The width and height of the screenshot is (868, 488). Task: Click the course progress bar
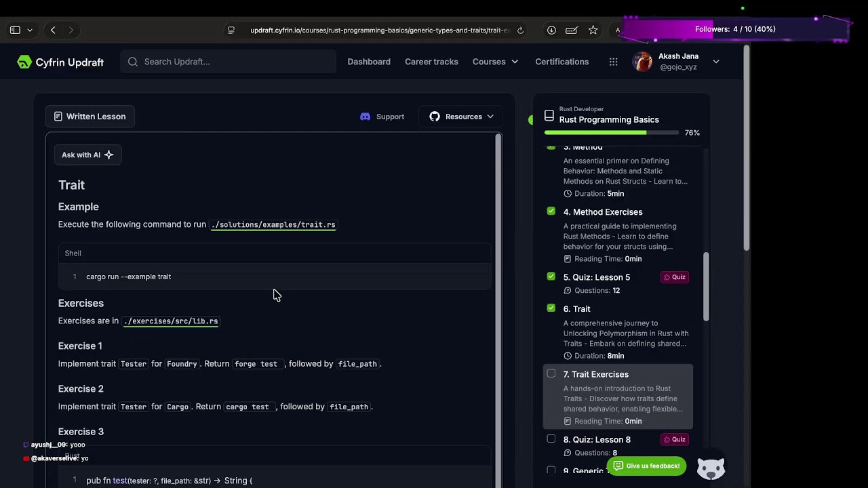611,133
